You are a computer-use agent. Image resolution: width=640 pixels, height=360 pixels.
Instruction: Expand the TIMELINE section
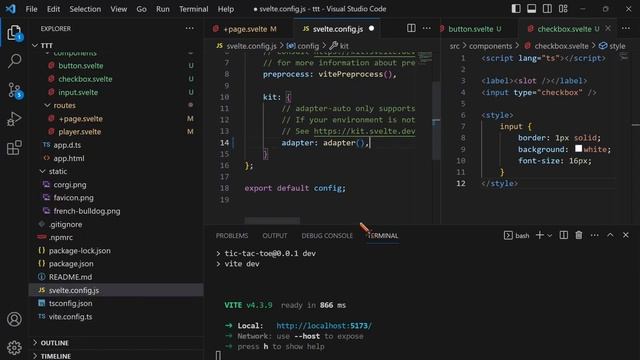(x=55, y=356)
